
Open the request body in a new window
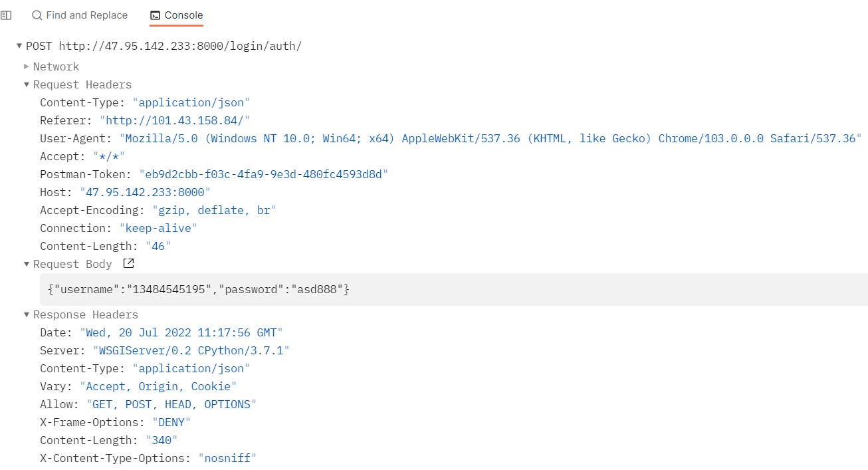[129, 263]
